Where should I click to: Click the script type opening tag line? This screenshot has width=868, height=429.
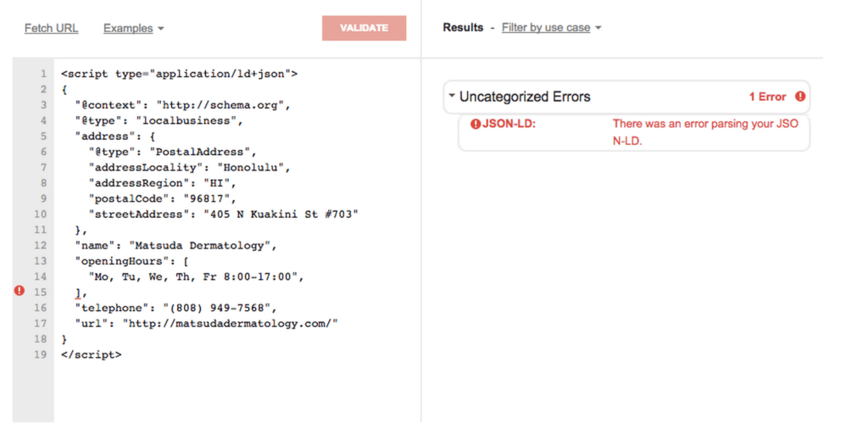click(180, 74)
